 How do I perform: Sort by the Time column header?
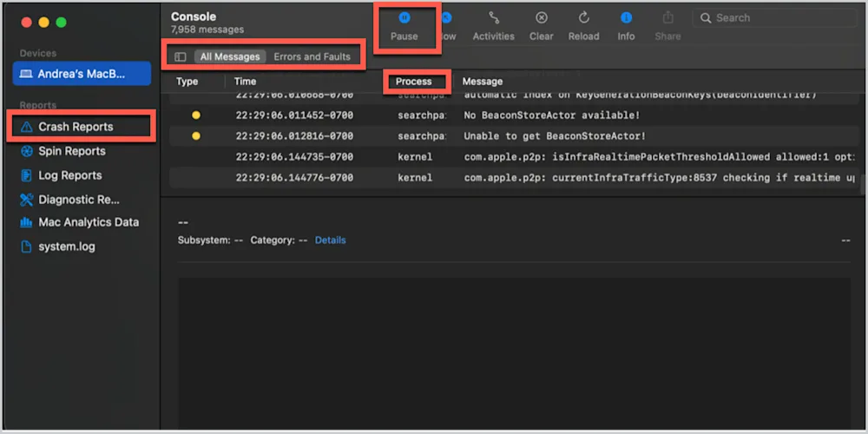[246, 82]
